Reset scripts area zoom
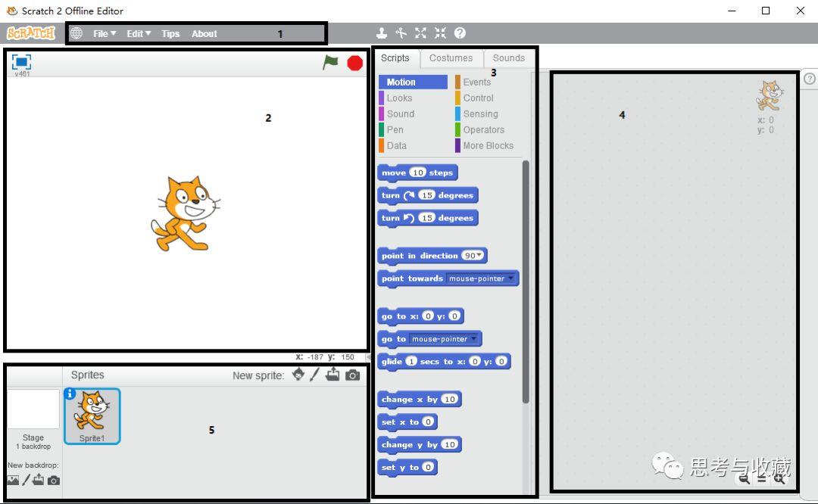 762,478
